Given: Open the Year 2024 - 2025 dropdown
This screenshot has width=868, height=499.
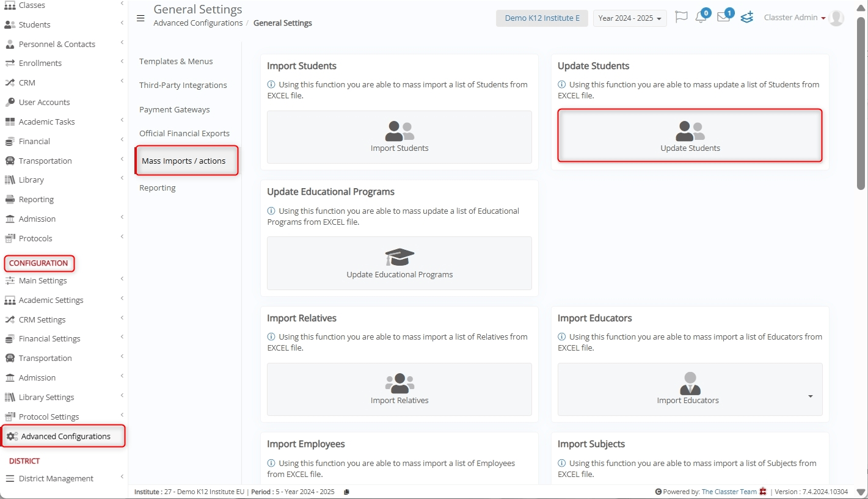Looking at the screenshot, I should [x=630, y=18].
